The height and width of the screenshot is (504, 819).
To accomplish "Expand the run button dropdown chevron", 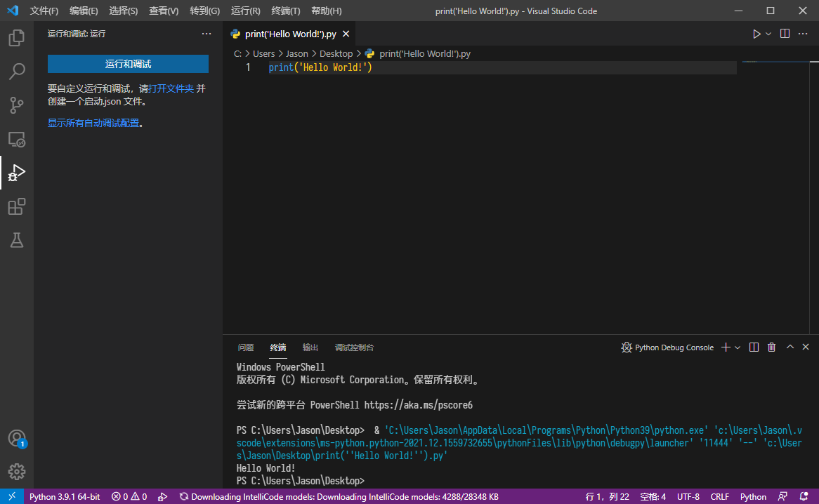I will [767, 33].
